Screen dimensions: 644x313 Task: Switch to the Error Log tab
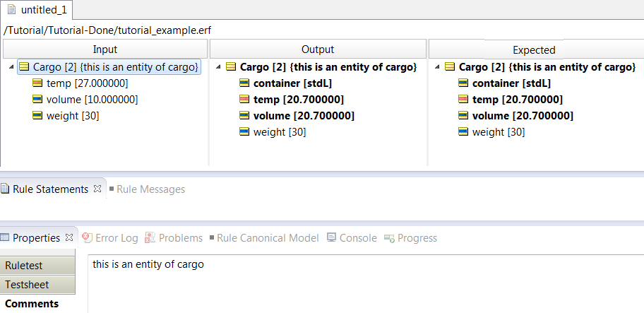point(117,238)
